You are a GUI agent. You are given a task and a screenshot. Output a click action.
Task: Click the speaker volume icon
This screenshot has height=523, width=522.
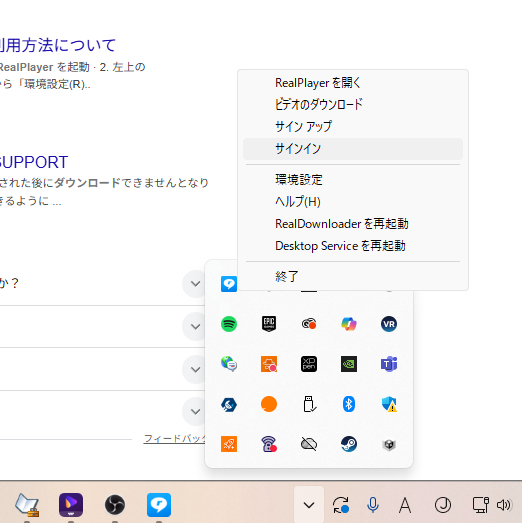pos(504,505)
